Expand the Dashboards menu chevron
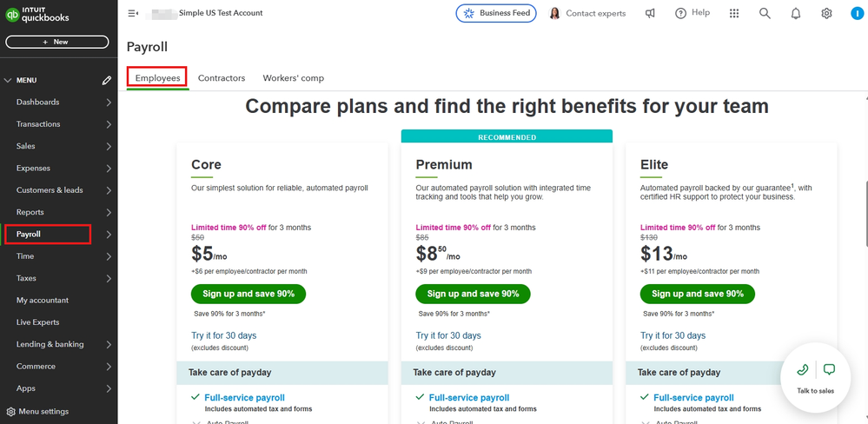The width and height of the screenshot is (868, 424). coord(109,103)
